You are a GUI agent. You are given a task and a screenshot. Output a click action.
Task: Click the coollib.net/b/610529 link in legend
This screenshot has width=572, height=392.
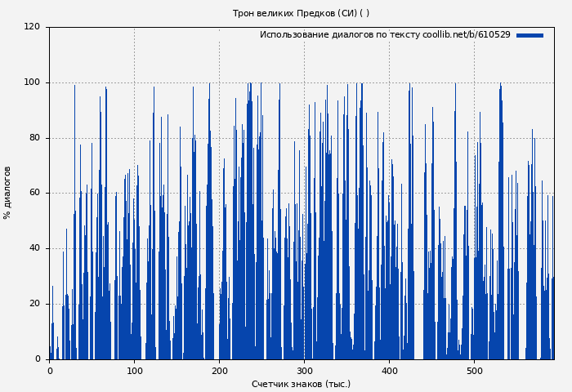pos(466,35)
